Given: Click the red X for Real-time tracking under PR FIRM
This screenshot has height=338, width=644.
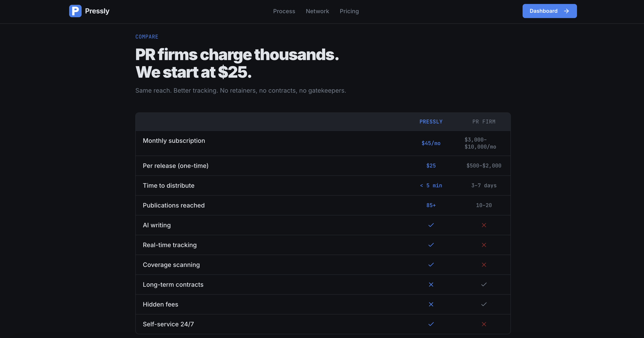Looking at the screenshot, I should coord(484,245).
